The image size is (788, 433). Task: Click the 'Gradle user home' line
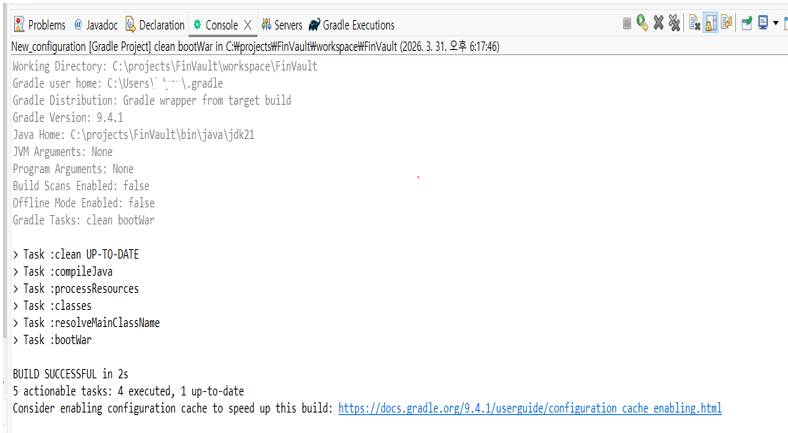(x=118, y=83)
